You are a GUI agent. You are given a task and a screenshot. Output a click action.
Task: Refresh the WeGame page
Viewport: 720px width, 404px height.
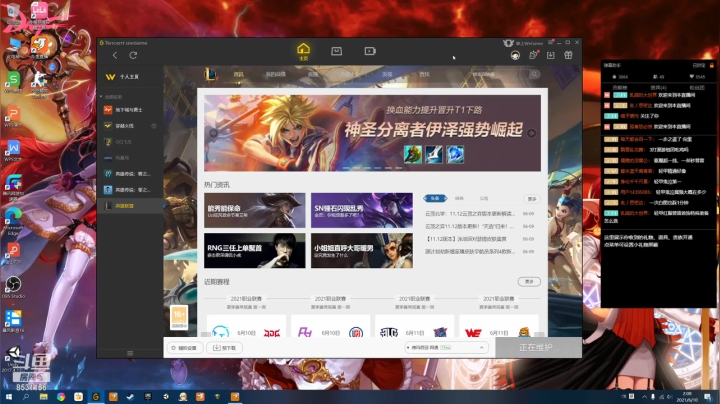[x=133, y=55]
